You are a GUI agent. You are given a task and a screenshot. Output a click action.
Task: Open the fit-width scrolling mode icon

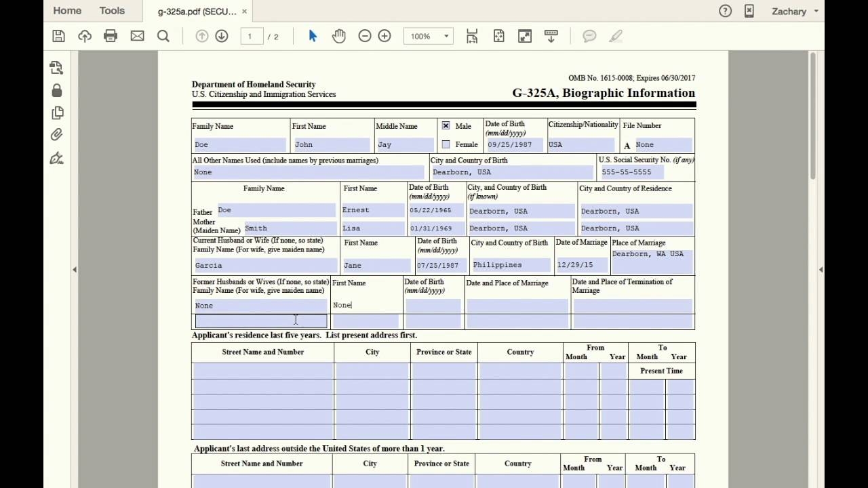(x=472, y=36)
